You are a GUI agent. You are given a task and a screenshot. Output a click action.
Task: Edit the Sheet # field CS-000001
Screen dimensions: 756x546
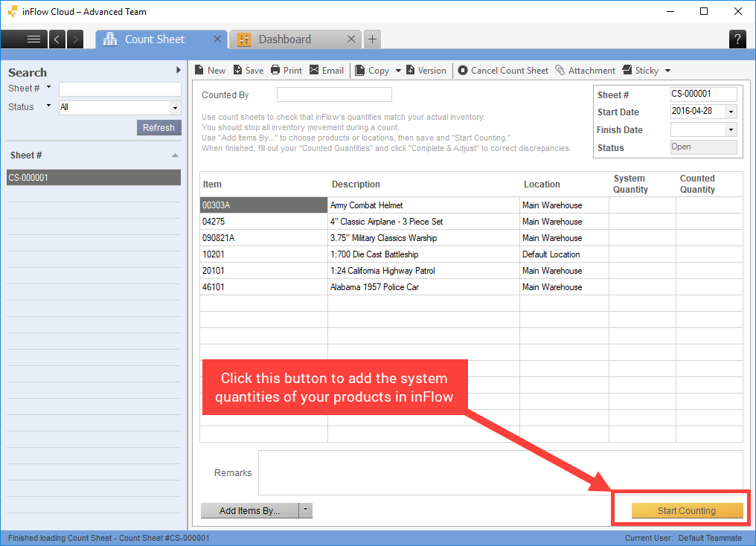pyautogui.click(x=703, y=94)
